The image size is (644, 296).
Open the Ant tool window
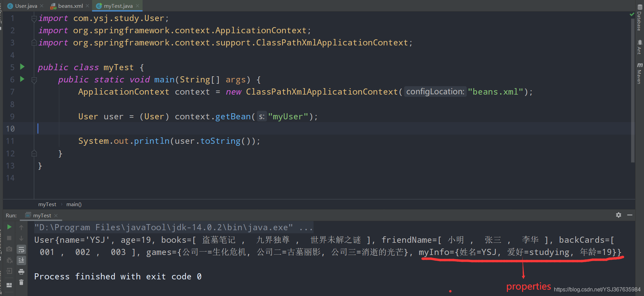click(639, 47)
